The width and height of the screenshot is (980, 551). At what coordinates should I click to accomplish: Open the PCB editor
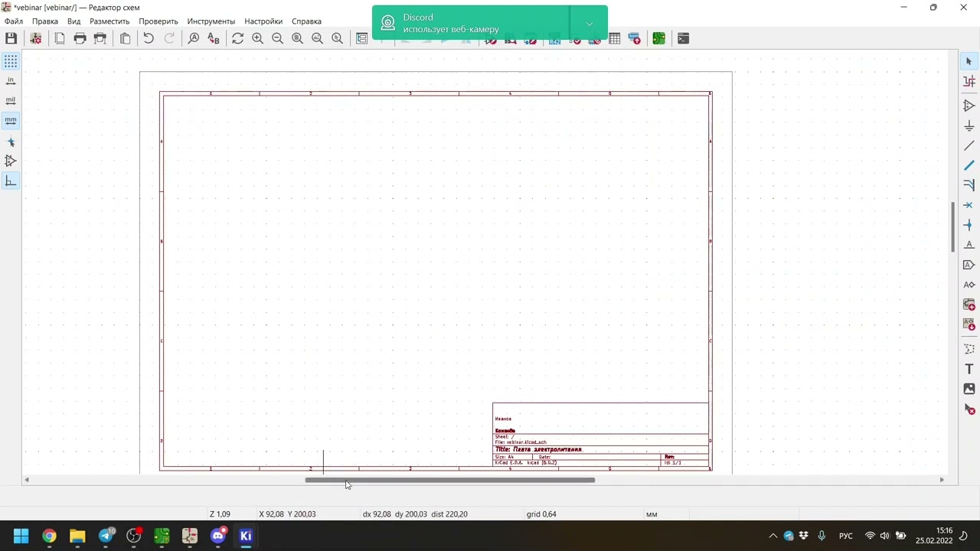658,38
